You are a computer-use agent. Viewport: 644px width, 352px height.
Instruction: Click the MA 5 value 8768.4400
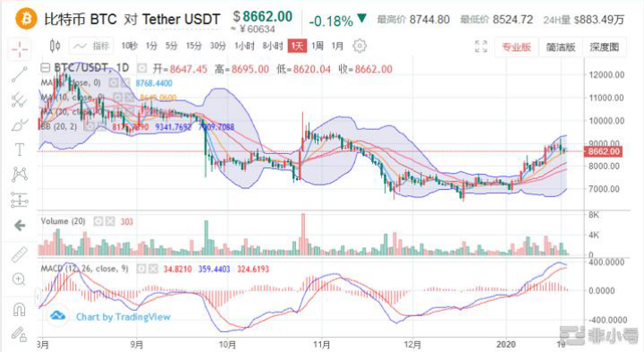tap(154, 83)
